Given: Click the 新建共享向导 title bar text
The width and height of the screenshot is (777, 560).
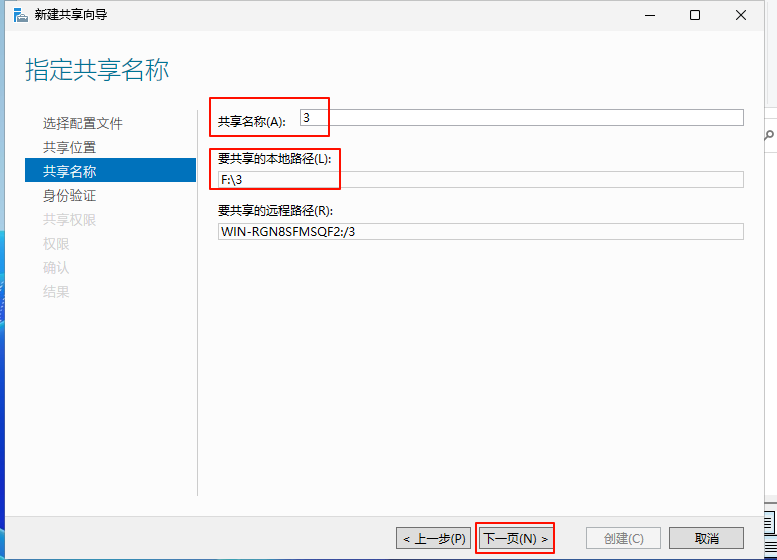Looking at the screenshot, I should (70, 15).
